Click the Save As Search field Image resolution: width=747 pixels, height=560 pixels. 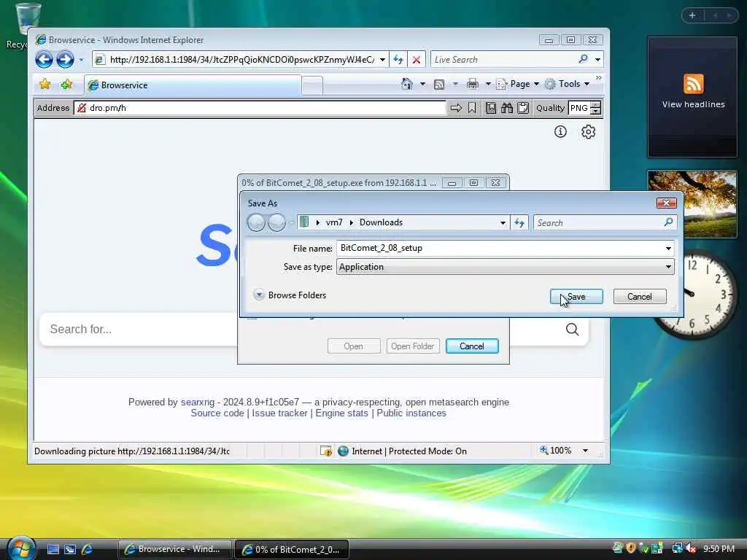coord(598,222)
